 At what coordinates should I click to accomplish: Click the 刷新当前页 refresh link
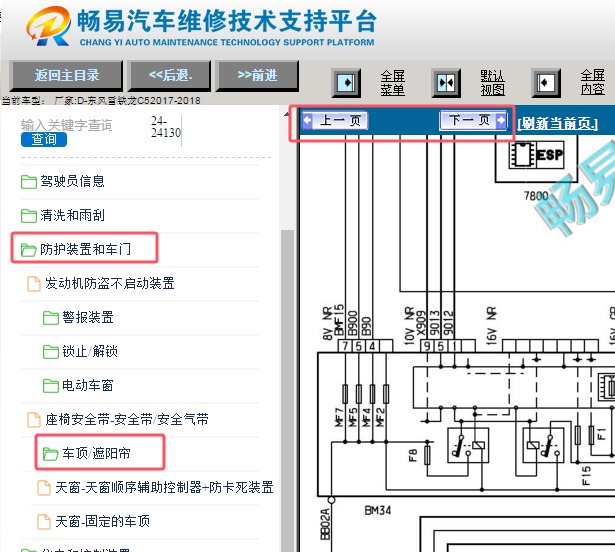click(558, 124)
